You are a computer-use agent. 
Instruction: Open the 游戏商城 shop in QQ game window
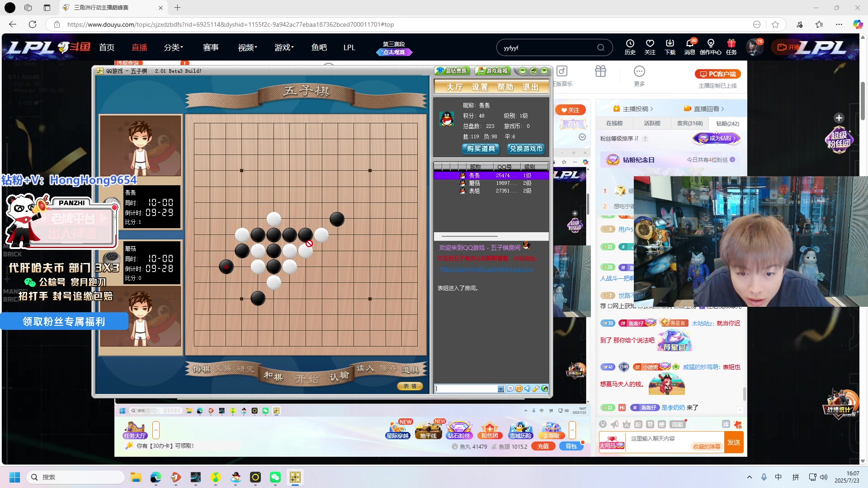point(493,71)
